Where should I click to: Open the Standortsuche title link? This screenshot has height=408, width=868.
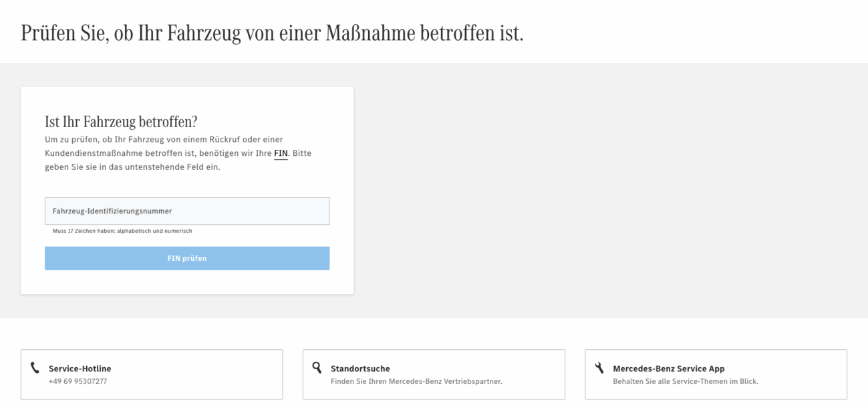coord(360,369)
